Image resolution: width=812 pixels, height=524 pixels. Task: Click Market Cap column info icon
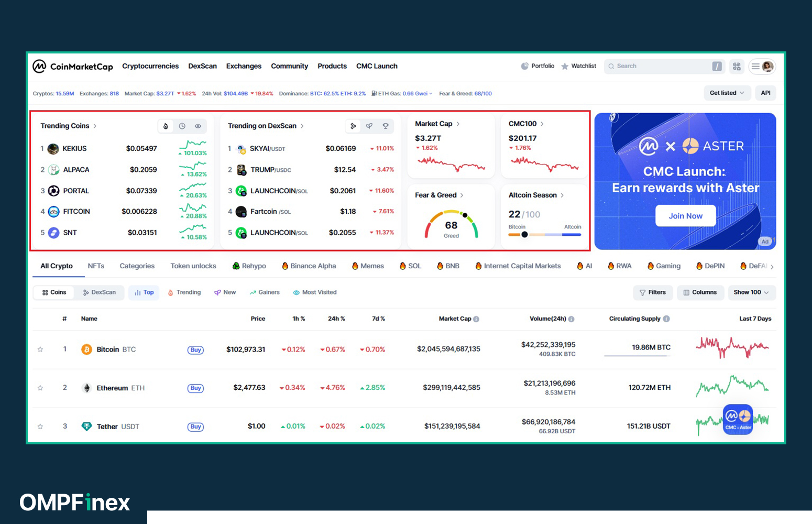476,319
